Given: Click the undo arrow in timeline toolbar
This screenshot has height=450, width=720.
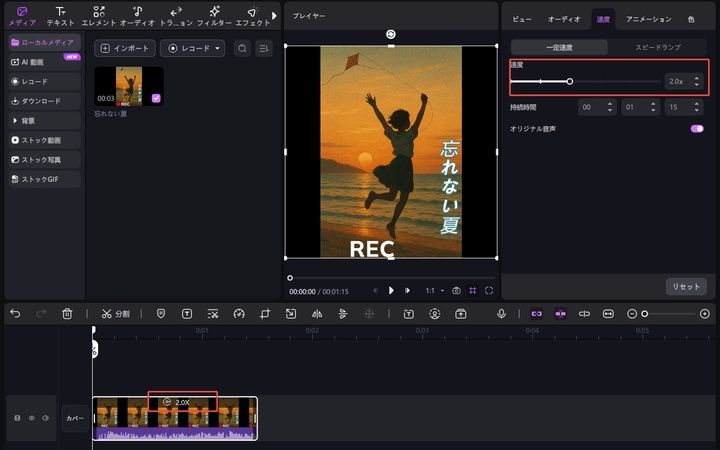Looking at the screenshot, I should point(15,313).
